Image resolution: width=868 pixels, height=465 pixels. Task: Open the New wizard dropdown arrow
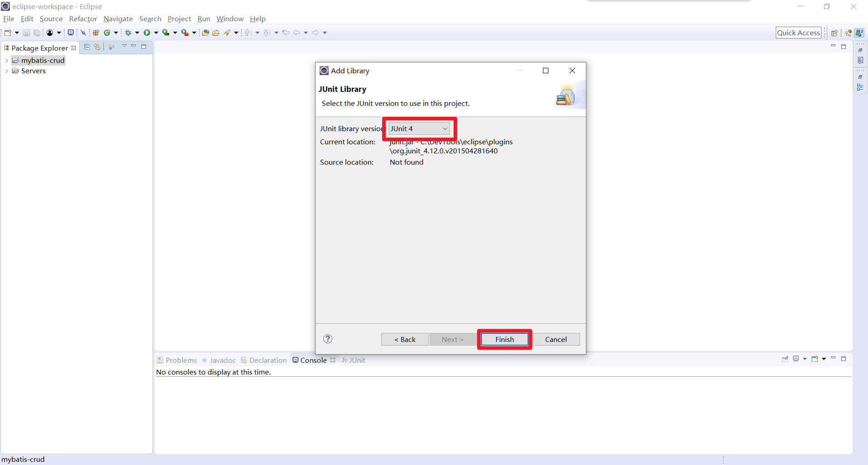[17, 33]
